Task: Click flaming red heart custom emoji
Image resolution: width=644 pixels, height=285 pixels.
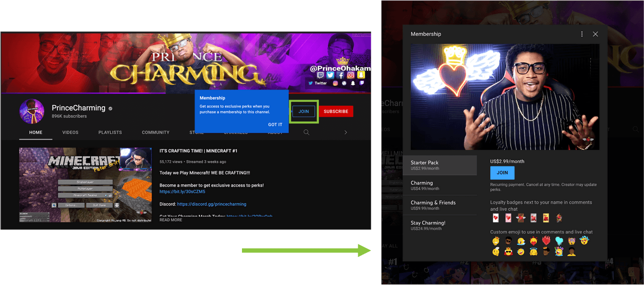Action: [546, 240]
